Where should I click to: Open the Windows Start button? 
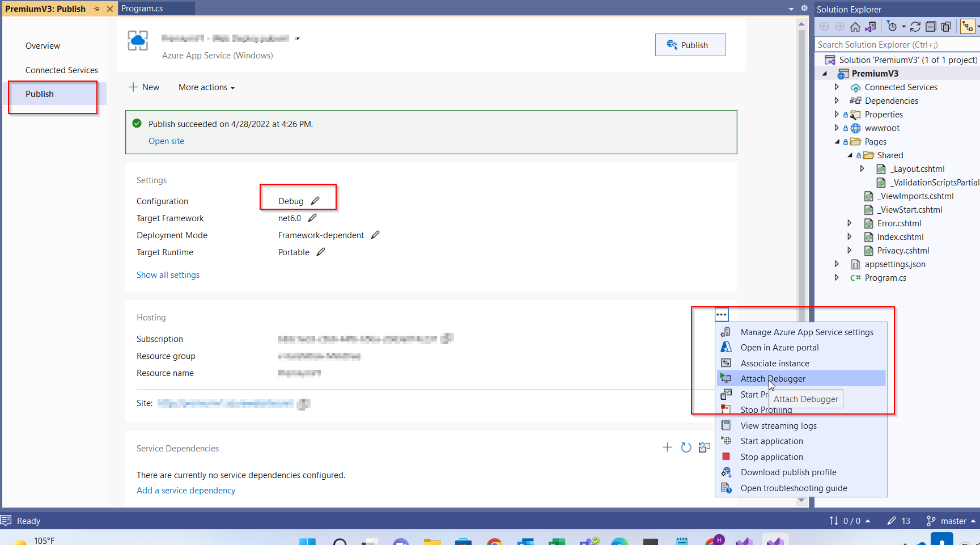pyautogui.click(x=307, y=542)
